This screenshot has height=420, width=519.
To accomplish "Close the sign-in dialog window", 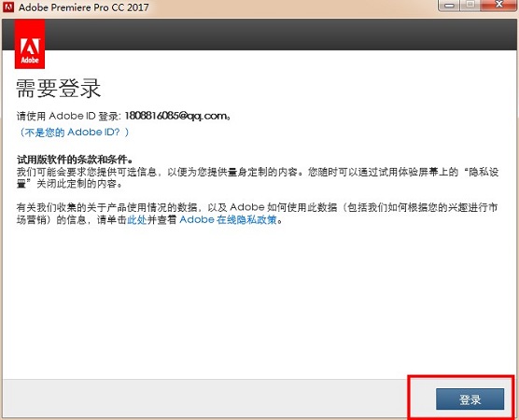I will tap(498, 6).
